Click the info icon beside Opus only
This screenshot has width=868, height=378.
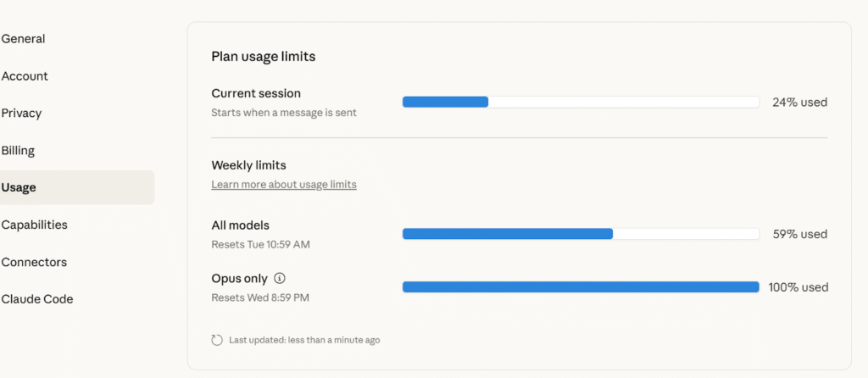[281, 278]
